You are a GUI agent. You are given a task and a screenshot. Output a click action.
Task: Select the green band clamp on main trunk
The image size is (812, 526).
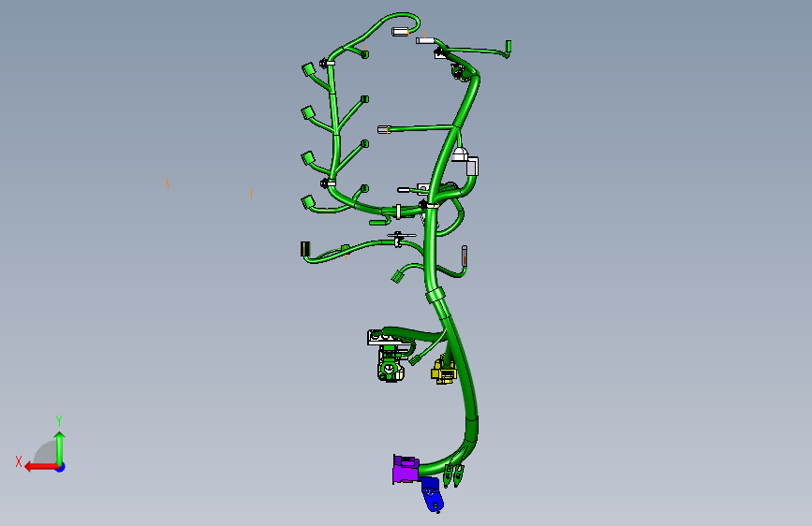(436, 296)
